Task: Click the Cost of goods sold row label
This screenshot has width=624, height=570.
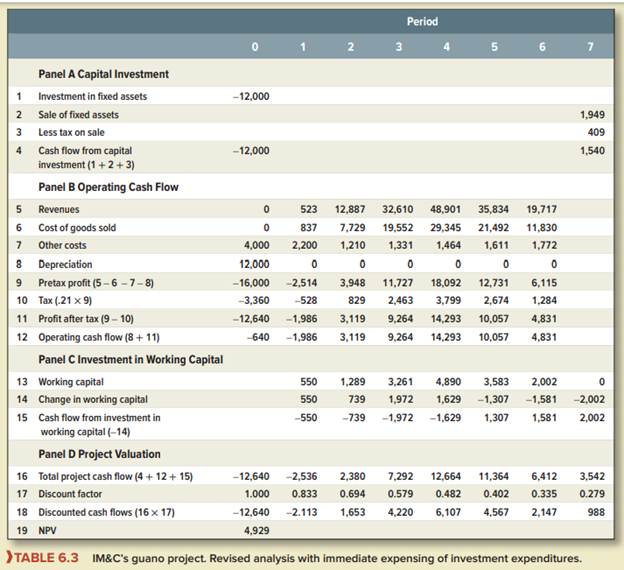Action: click(x=77, y=228)
